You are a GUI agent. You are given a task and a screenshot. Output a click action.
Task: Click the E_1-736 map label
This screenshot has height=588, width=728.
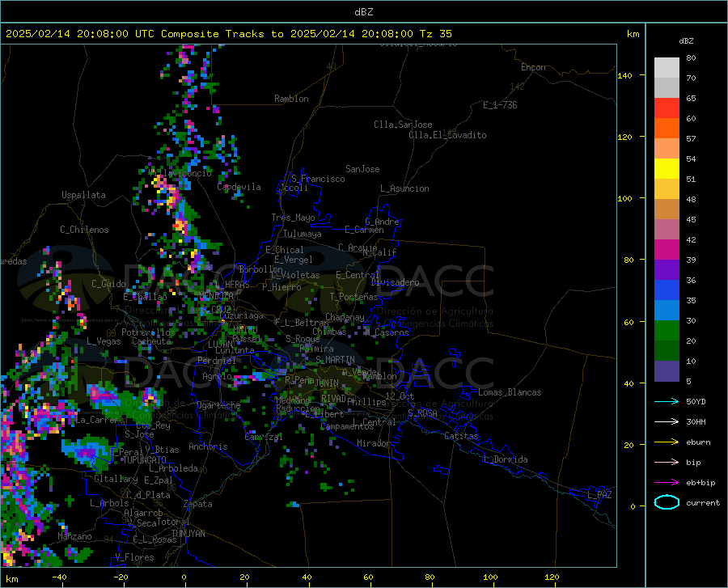pyautogui.click(x=500, y=105)
